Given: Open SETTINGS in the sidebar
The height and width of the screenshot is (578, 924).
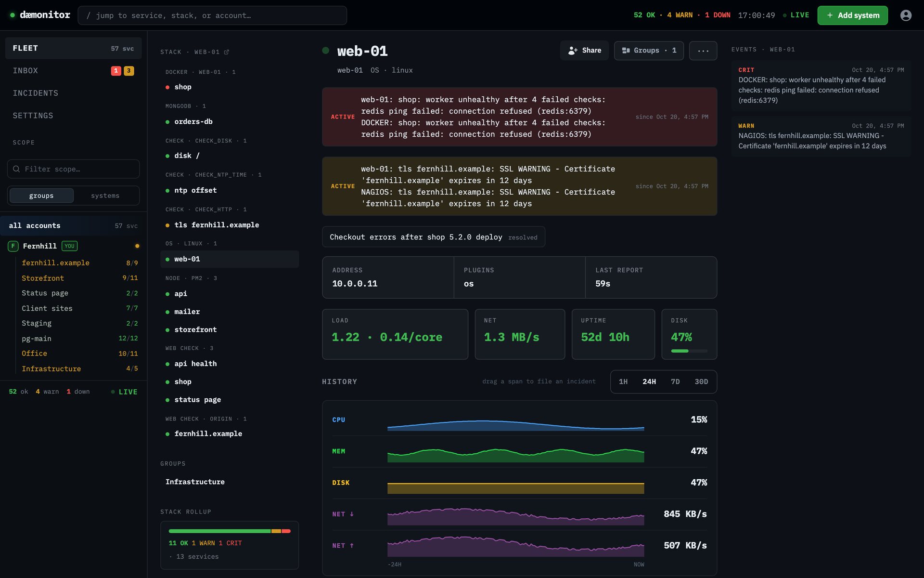Looking at the screenshot, I should (73, 116).
